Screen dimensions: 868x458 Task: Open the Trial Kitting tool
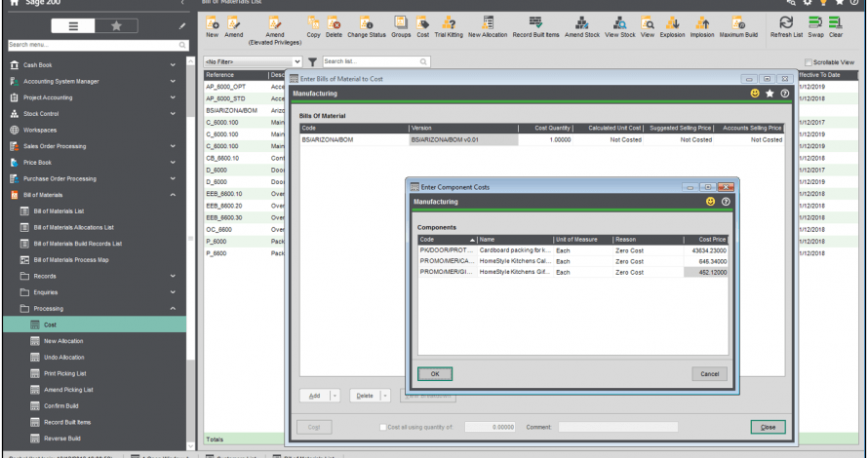click(x=449, y=27)
